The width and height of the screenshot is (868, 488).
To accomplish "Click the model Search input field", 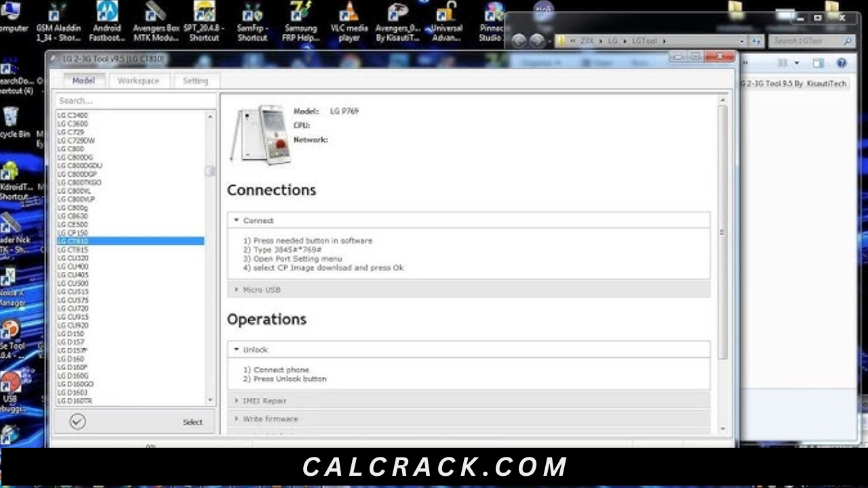I will 134,100.
